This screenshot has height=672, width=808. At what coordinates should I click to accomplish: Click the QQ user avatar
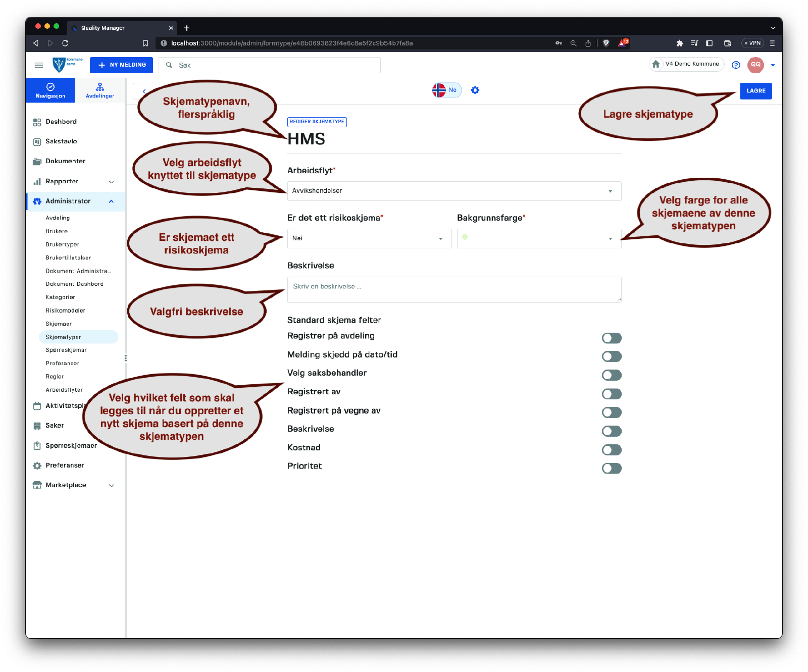click(x=755, y=65)
